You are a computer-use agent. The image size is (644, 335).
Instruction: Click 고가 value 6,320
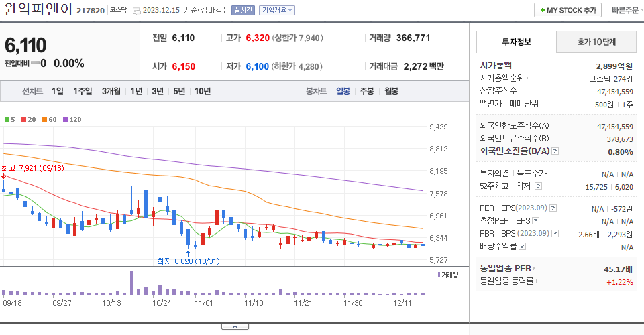[258, 38]
